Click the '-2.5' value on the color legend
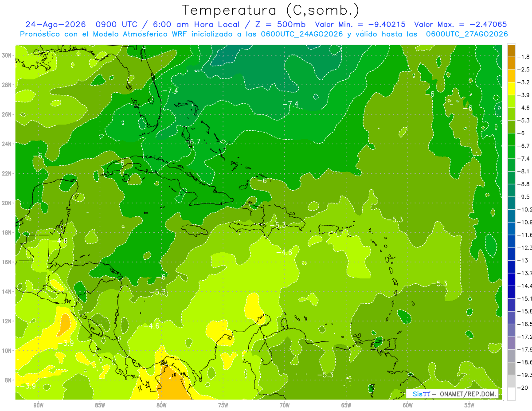Image resolution: width=532 pixels, height=411 pixels. pos(524,70)
